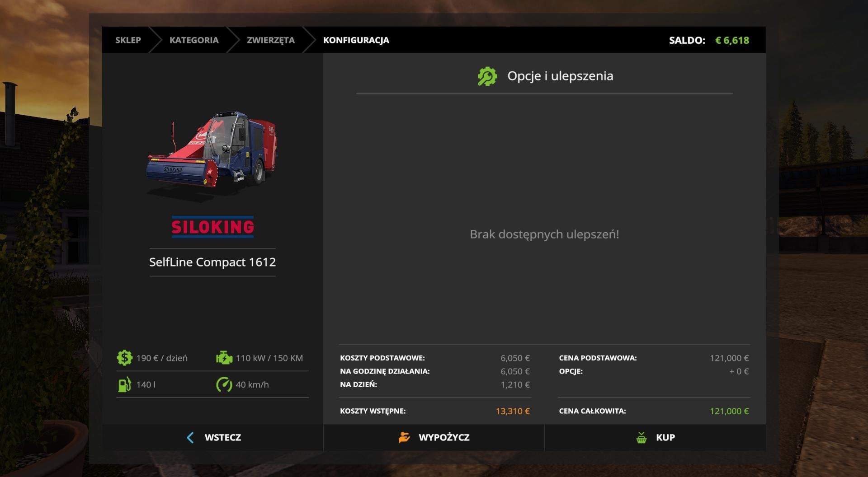868x477 pixels.
Task: Click the SelfLine Compact 1612 name
Action: tap(212, 262)
